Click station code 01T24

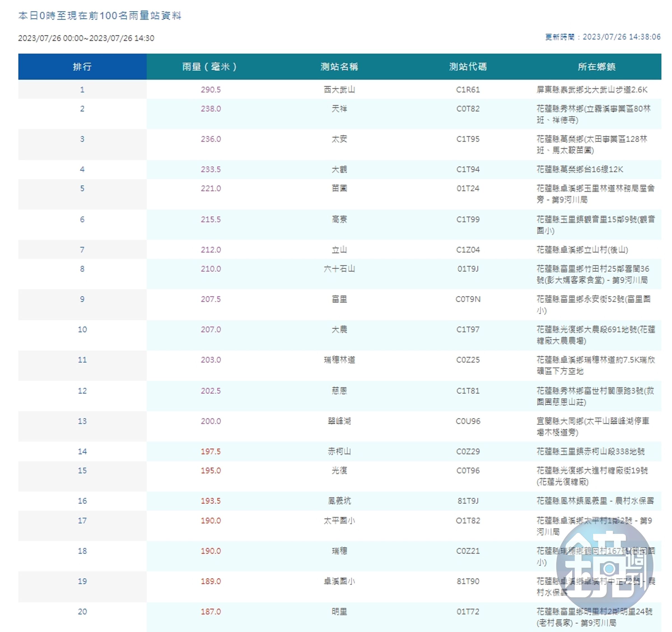pyautogui.click(x=468, y=188)
